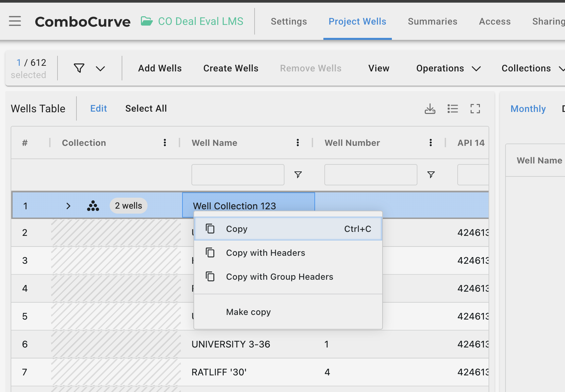The height and width of the screenshot is (392, 565).
Task: Toggle fullscreen for Wells Table
Action: 475,109
